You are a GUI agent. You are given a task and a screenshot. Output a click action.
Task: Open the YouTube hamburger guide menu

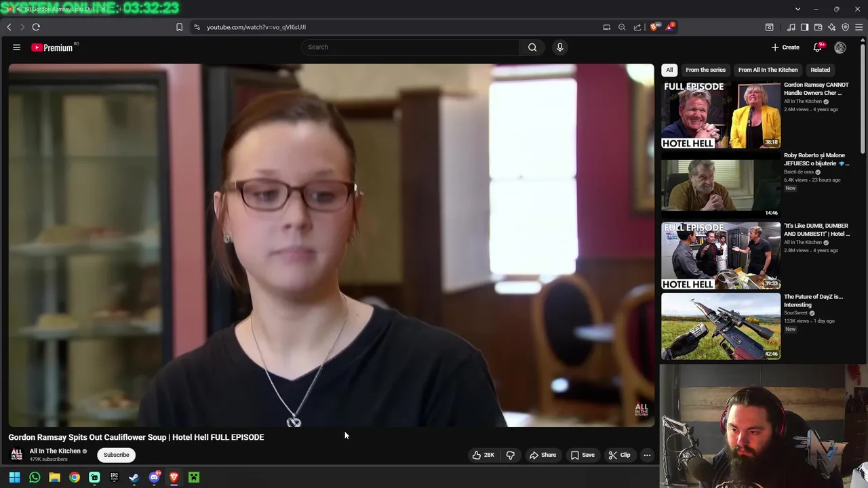(16, 47)
